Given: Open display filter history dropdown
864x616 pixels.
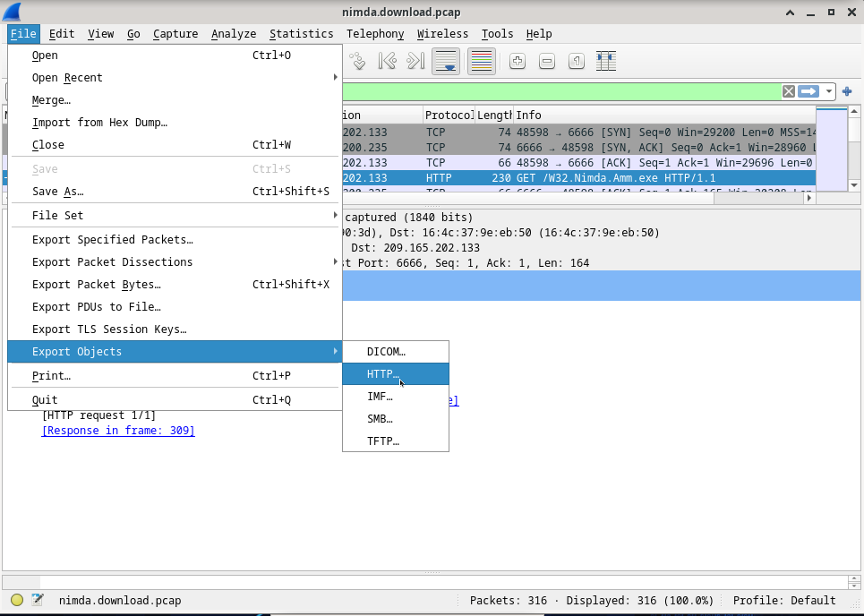Looking at the screenshot, I should [x=829, y=91].
